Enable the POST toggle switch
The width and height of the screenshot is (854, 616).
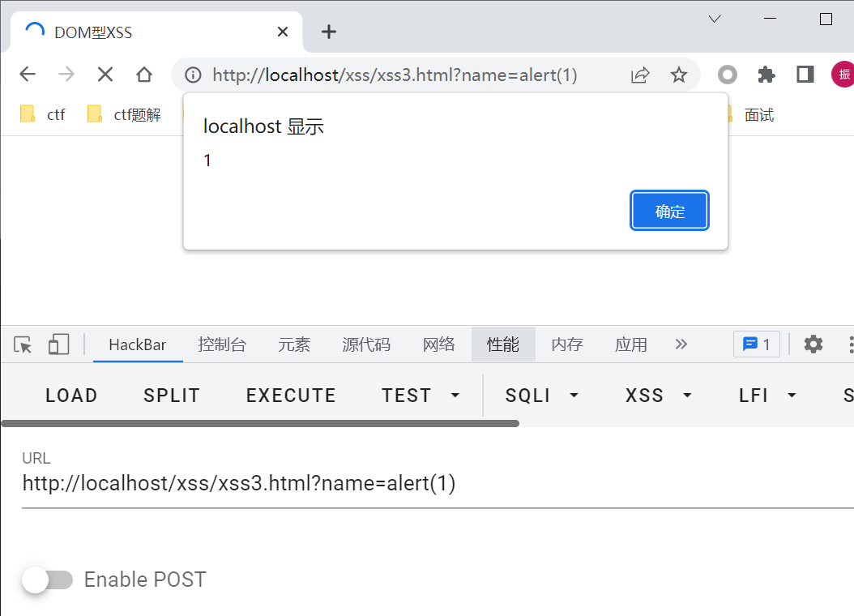48,580
